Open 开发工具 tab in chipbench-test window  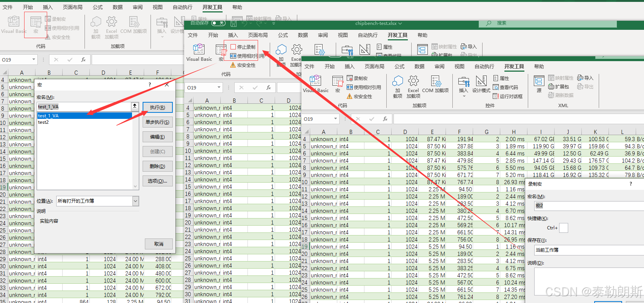398,35
